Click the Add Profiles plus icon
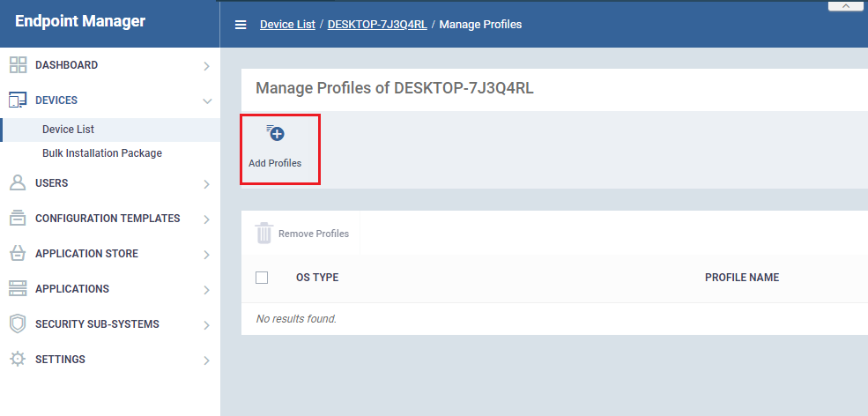The height and width of the screenshot is (416, 868). [x=275, y=133]
